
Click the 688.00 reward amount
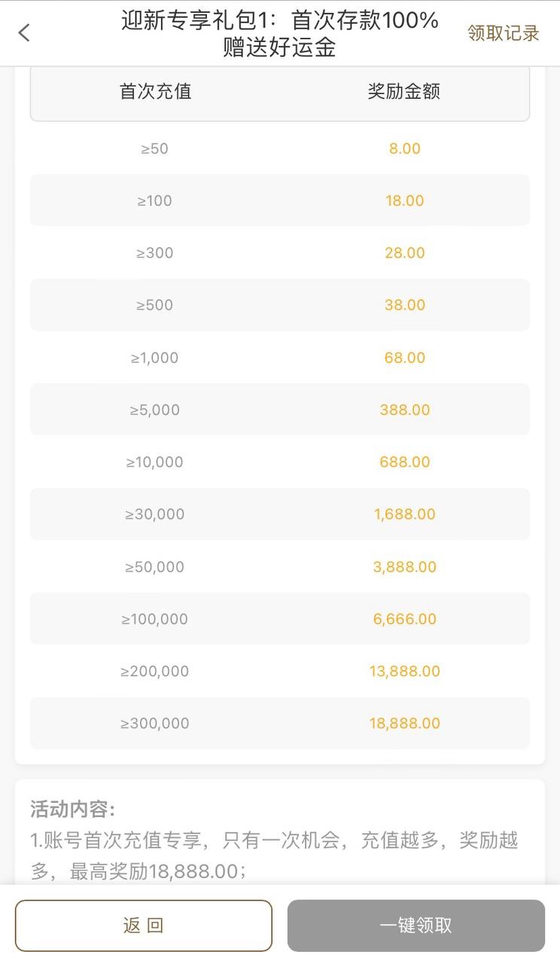point(404,462)
